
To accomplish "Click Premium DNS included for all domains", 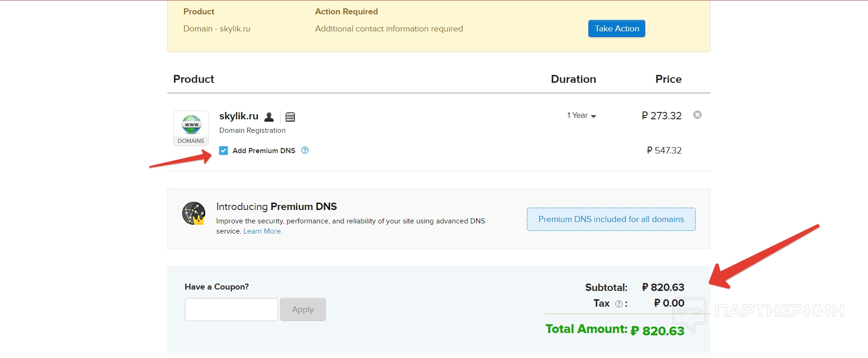I will point(611,219).
